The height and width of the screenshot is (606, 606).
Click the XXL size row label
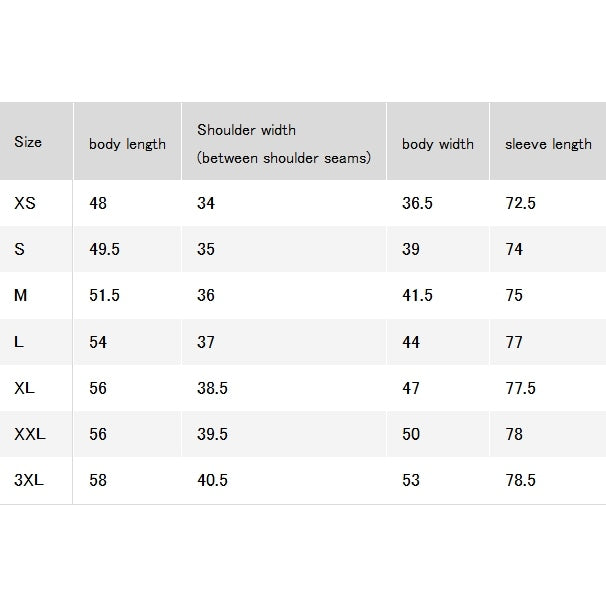pos(30,434)
